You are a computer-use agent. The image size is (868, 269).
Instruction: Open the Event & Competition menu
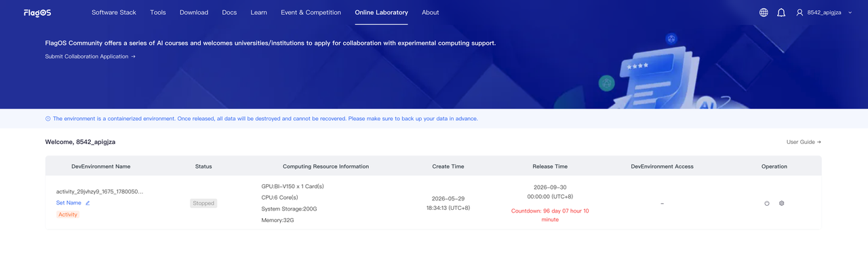coord(311,12)
